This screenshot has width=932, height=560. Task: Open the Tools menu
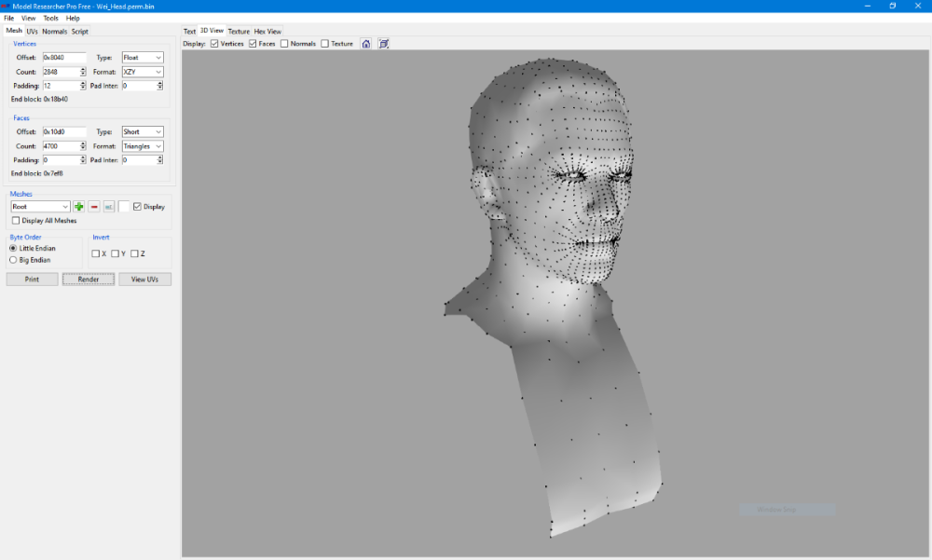point(50,18)
